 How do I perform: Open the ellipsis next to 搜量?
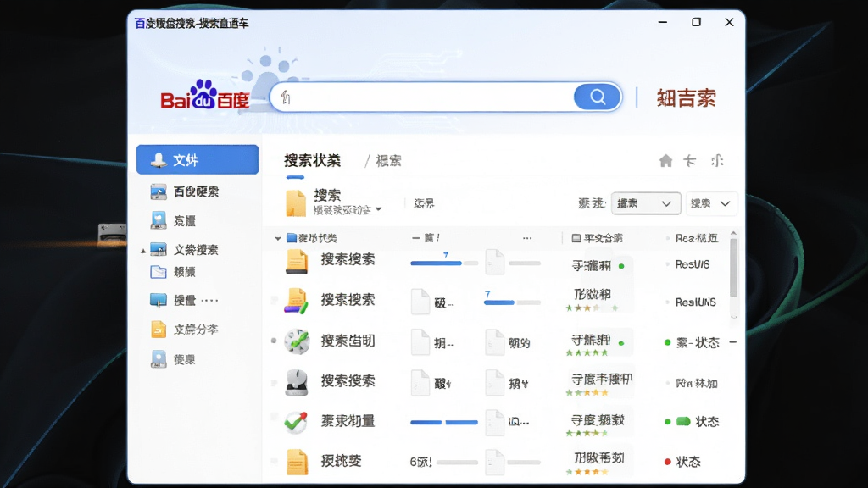(x=210, y=301)
